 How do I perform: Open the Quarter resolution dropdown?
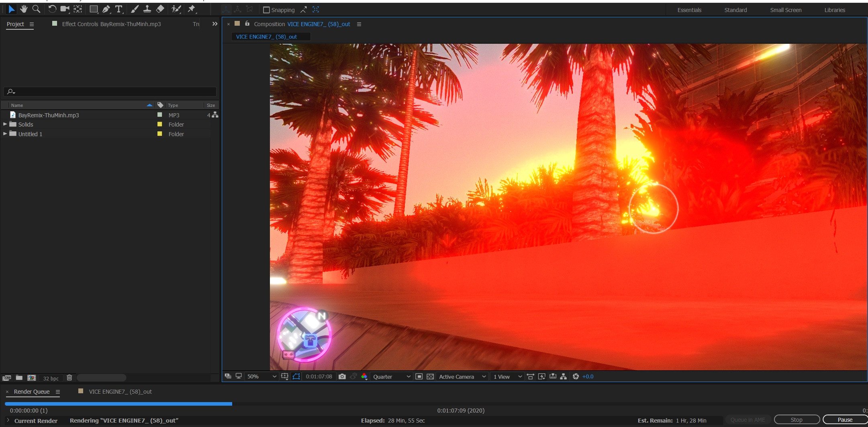coord(392,376)
